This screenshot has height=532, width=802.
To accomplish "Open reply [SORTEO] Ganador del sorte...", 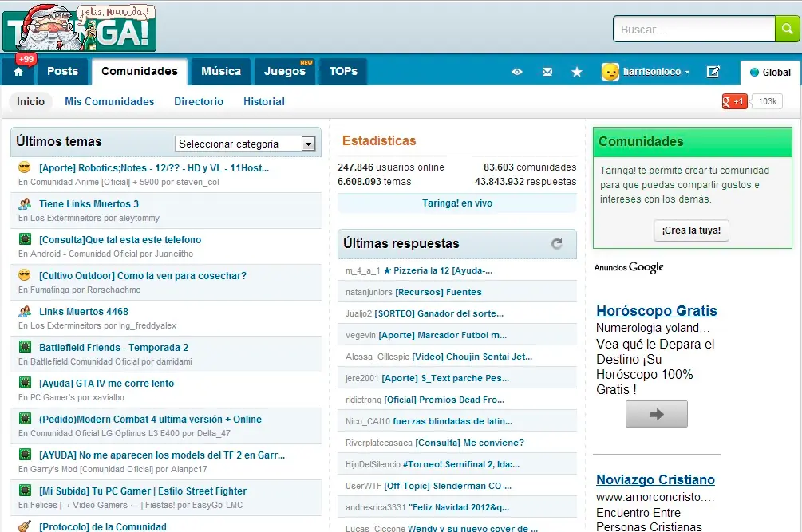I will pyautogui.click(x=439, y=313).
